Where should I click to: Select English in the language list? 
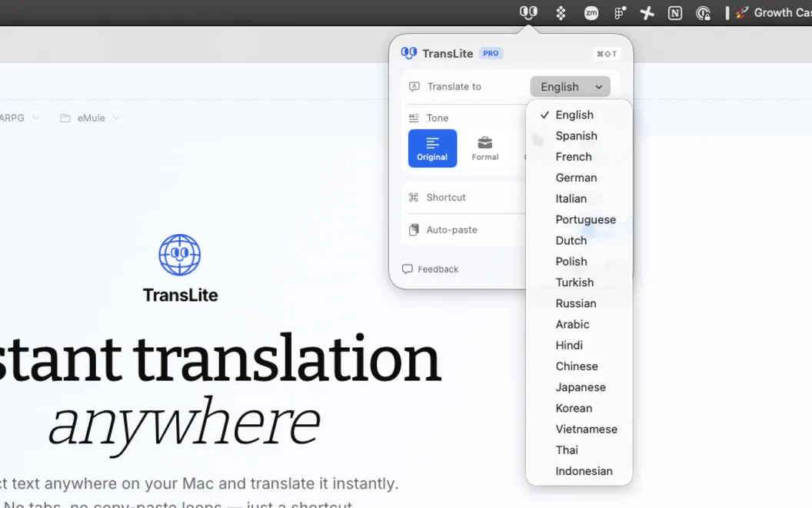tap(579, 115)
